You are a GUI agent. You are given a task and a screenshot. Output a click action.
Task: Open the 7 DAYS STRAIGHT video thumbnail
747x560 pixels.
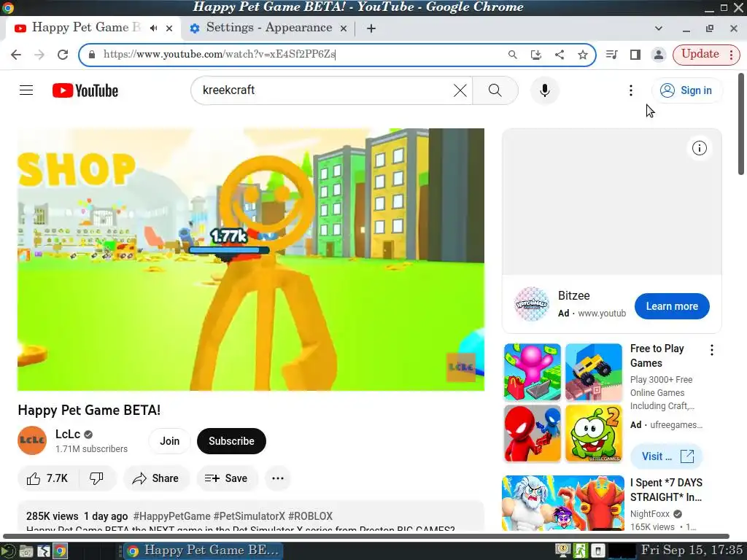(563, 503)
